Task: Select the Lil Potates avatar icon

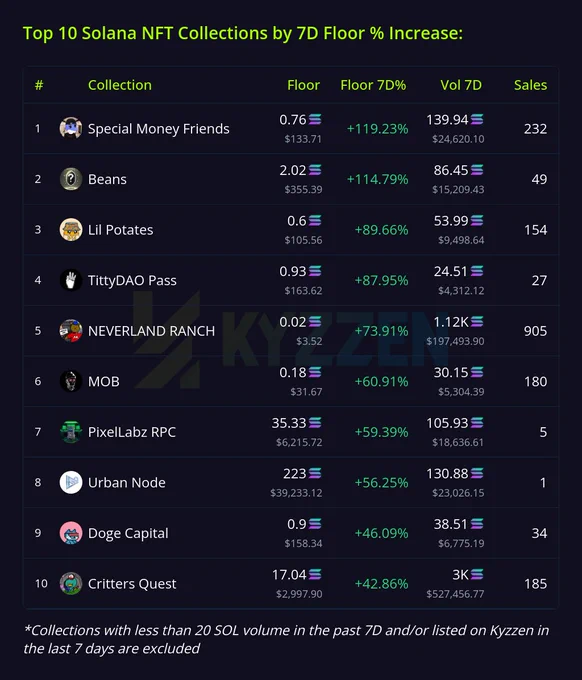Action: [x=71, y=229]
